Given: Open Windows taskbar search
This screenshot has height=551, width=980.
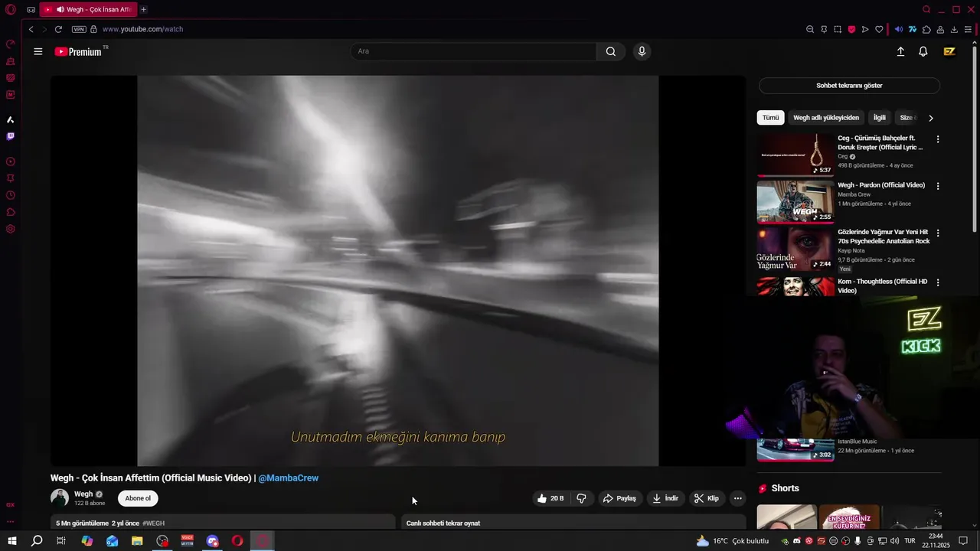Looking at the screenshot, I should click(x=37, y=541).
